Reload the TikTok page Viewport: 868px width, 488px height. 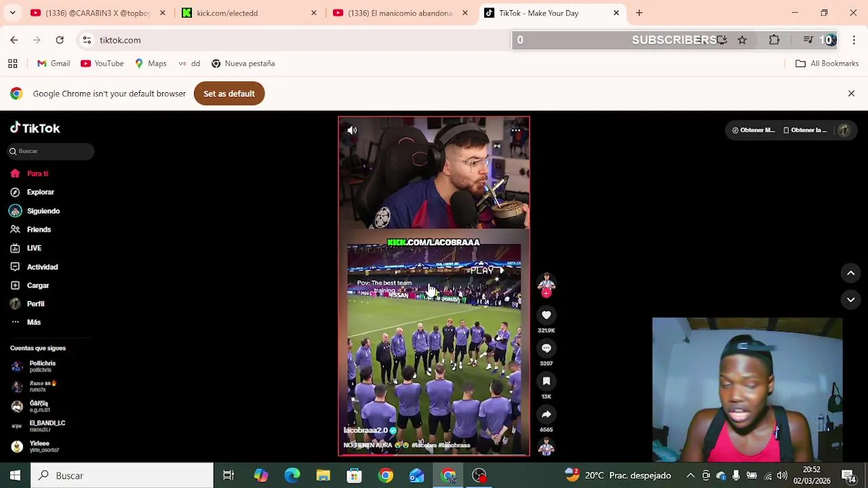coord(60,40)
